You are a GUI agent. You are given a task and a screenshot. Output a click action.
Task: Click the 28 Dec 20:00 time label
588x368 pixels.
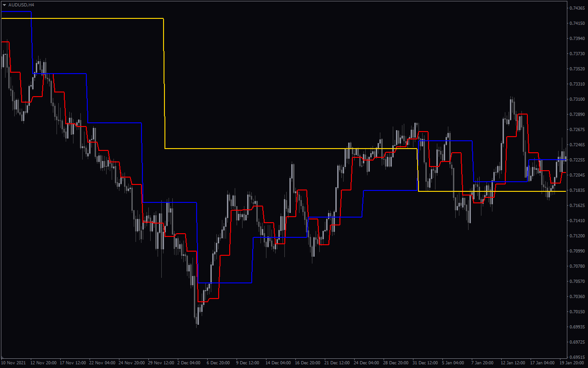pos(396,363)
